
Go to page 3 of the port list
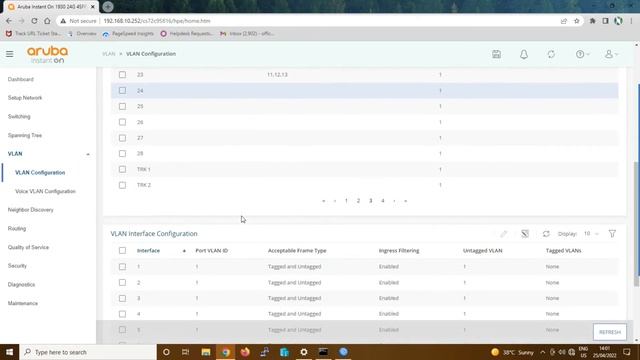tap(371, 201)
